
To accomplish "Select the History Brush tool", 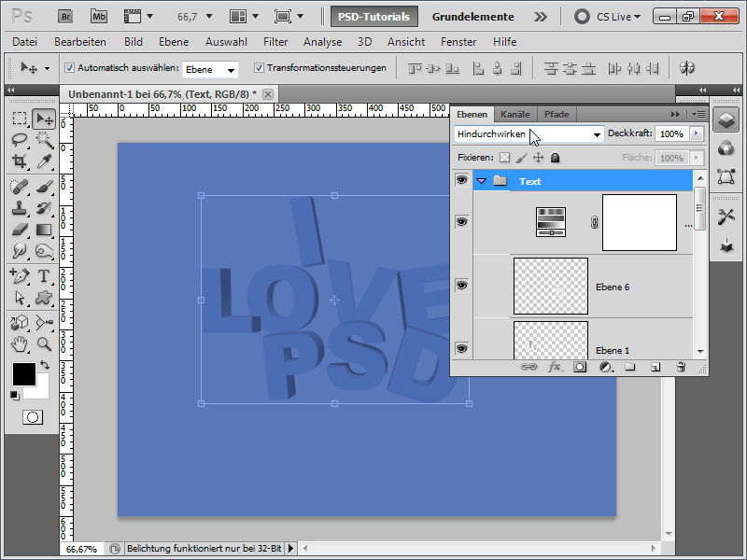I will (x=44, y=208).
